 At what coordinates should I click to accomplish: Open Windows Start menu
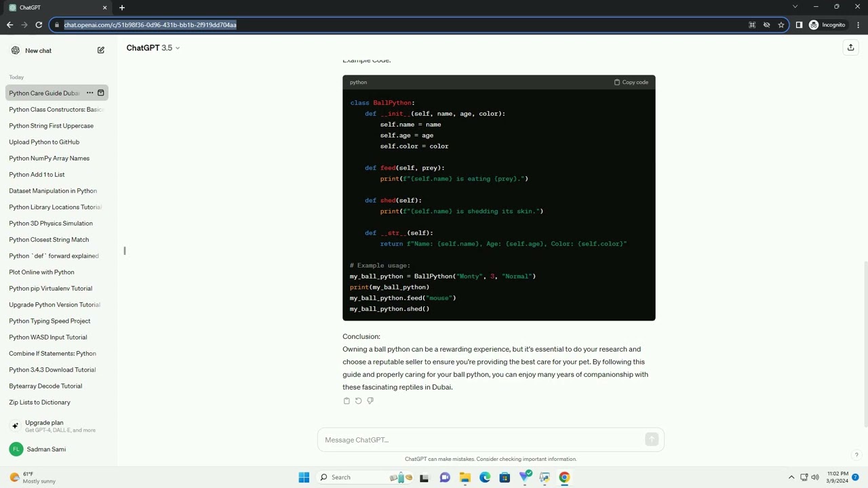[x=304, y=477]
